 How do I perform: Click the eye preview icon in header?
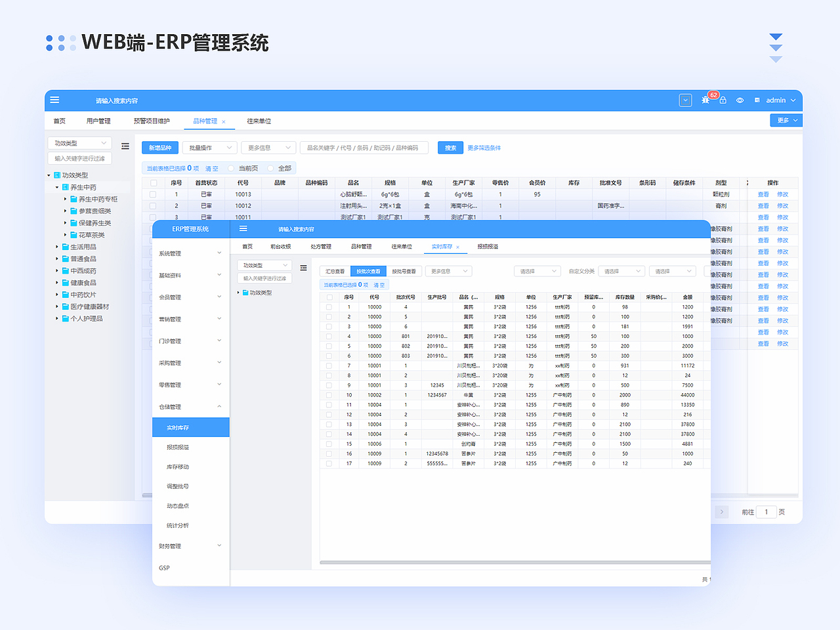[740, 100]
